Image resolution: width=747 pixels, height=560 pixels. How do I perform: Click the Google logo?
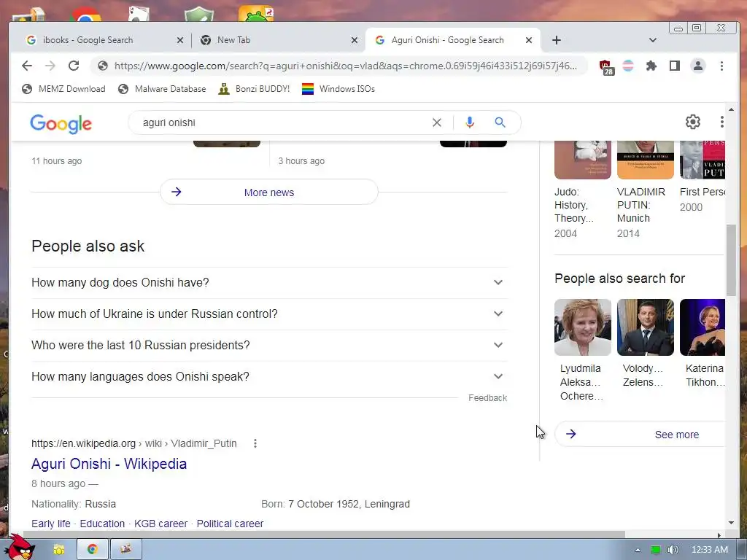click(61, 124)
